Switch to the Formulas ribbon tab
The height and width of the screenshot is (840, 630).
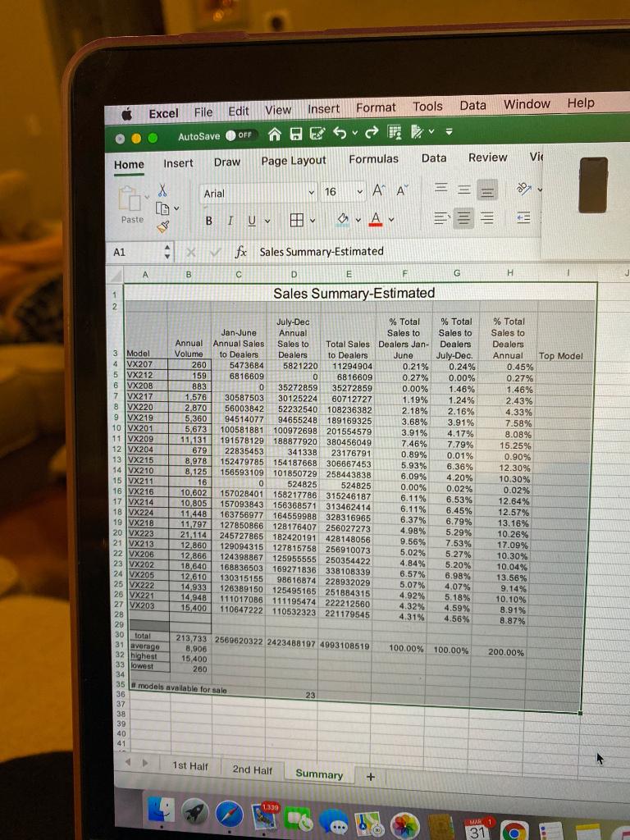(x=373, y=159)
